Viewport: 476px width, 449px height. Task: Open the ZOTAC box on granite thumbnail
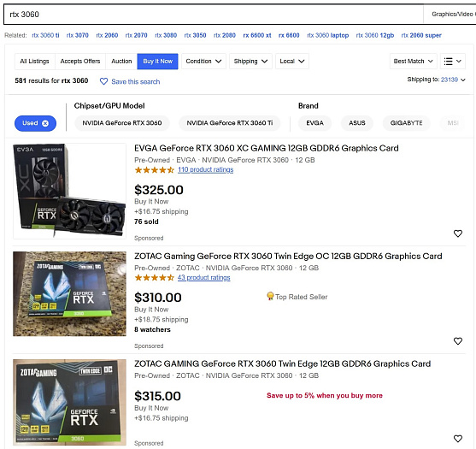click(x=69, y=293)
